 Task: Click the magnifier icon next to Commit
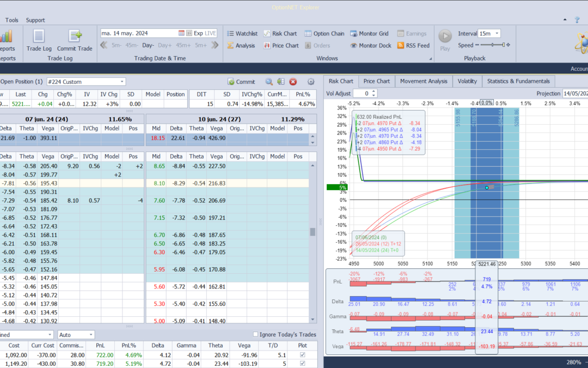(x=269, y=81)
